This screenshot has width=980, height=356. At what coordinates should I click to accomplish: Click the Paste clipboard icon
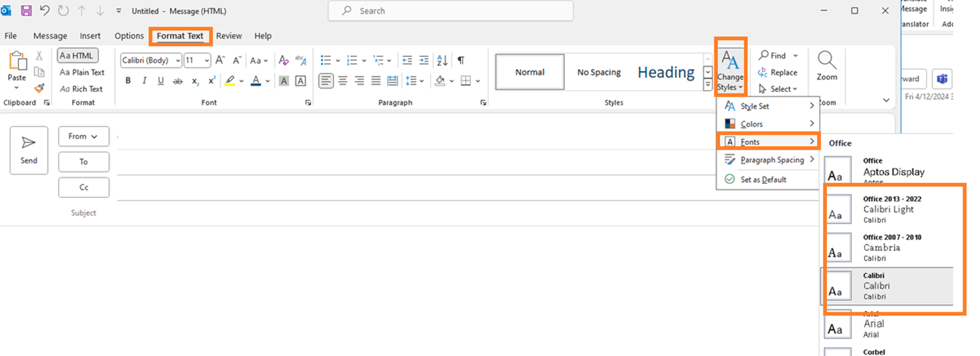click(x=18, y=62)
